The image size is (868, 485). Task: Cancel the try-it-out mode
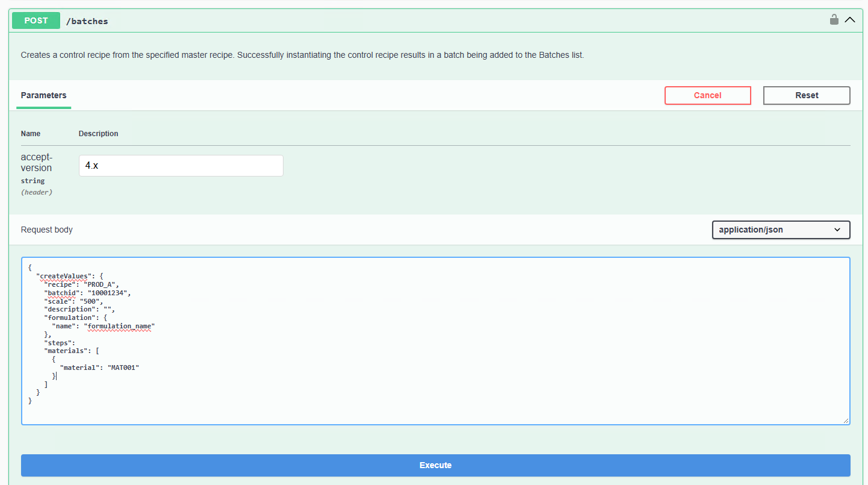(x=707, y=95)
